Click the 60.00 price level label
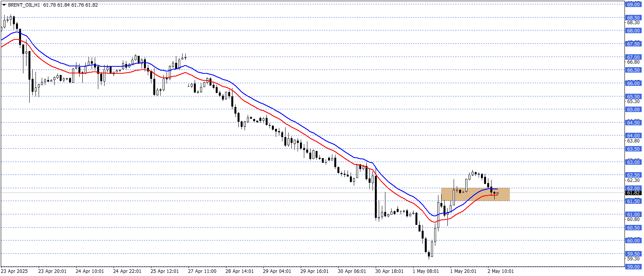 coord(633,240)
